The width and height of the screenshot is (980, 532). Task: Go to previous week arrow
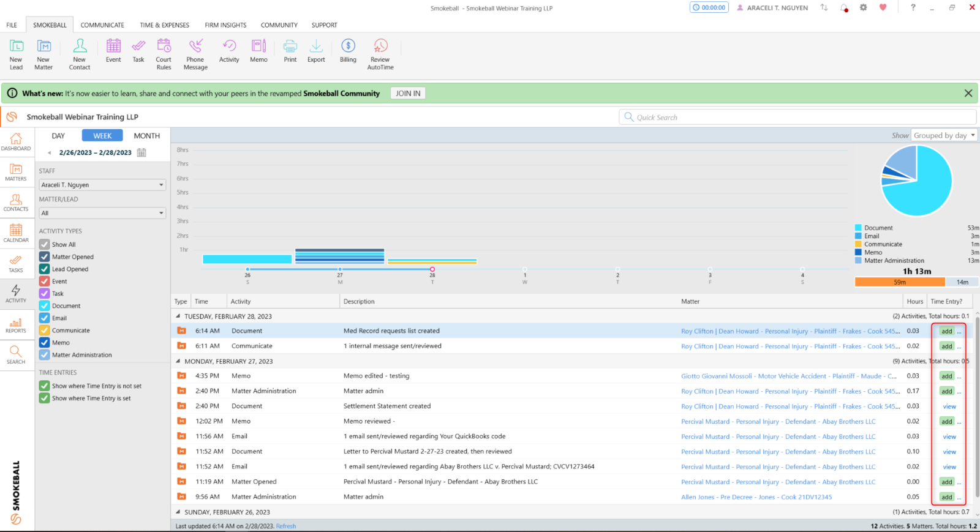click(x=49, y=153)
